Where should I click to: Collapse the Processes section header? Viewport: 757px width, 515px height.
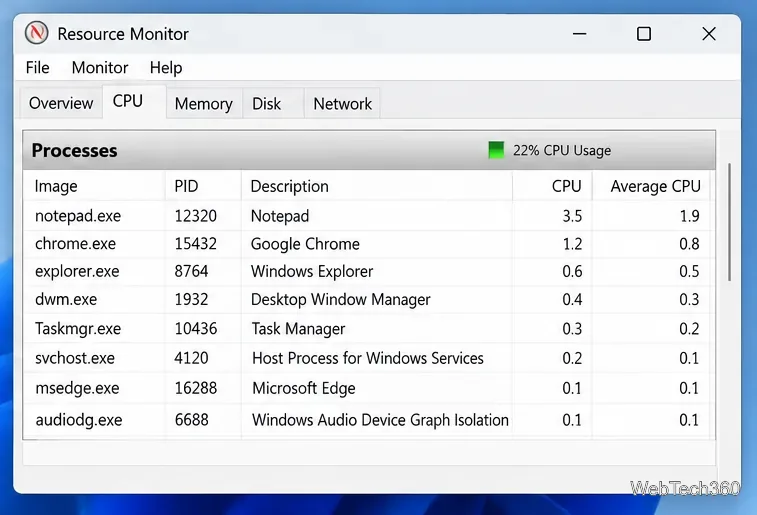point(369,150)
